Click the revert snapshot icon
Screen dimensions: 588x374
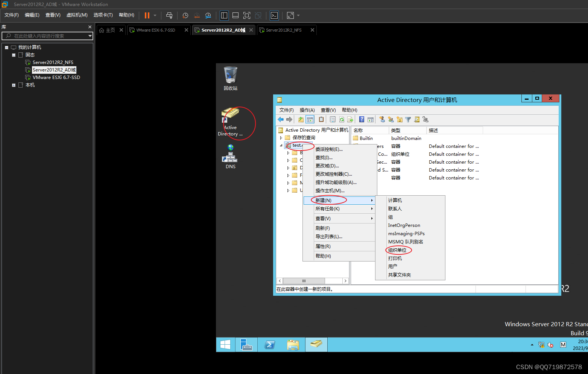(197, 15)
